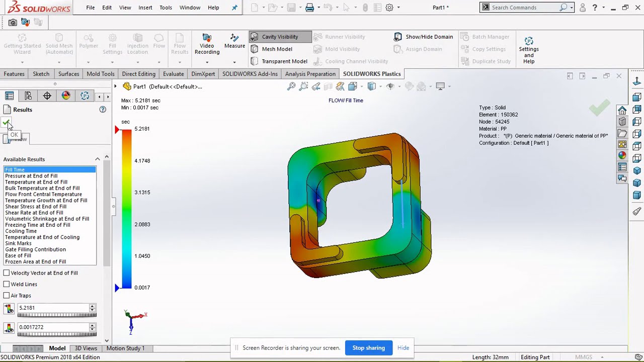Toggle Cavity Visibility
This screenshot has width=644, height=362.
[x=280, y=37]
